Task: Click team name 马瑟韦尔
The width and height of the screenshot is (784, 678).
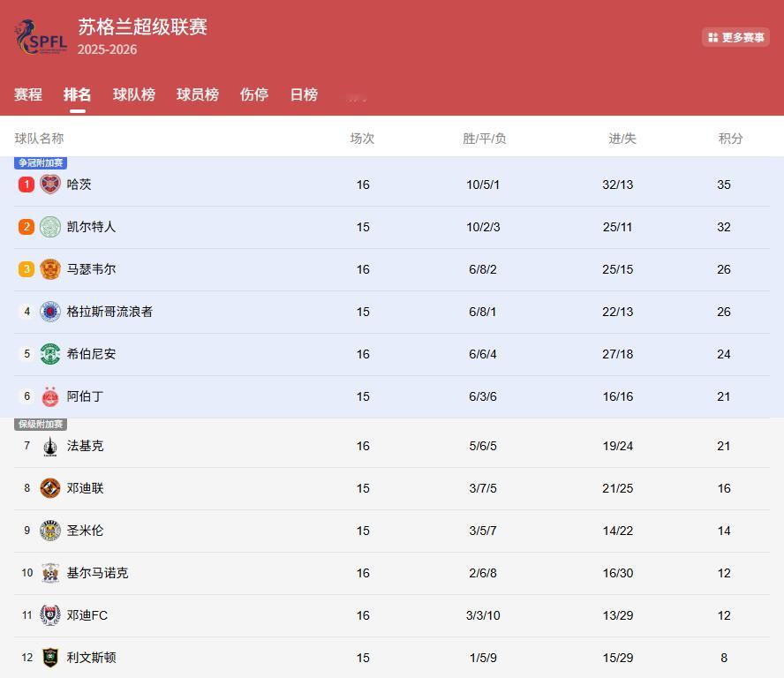Action: 92,269
